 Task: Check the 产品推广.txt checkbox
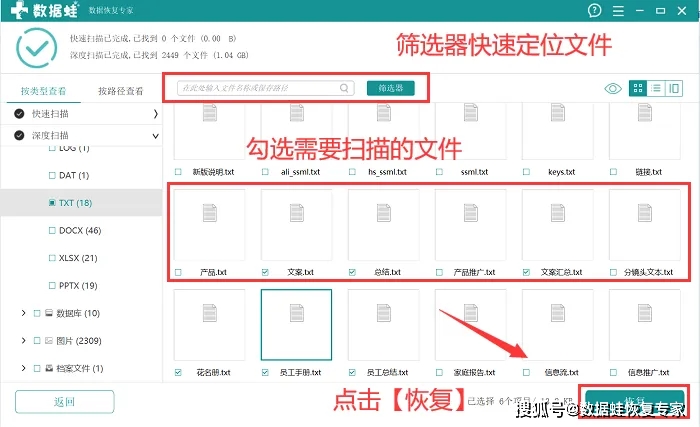439,272
